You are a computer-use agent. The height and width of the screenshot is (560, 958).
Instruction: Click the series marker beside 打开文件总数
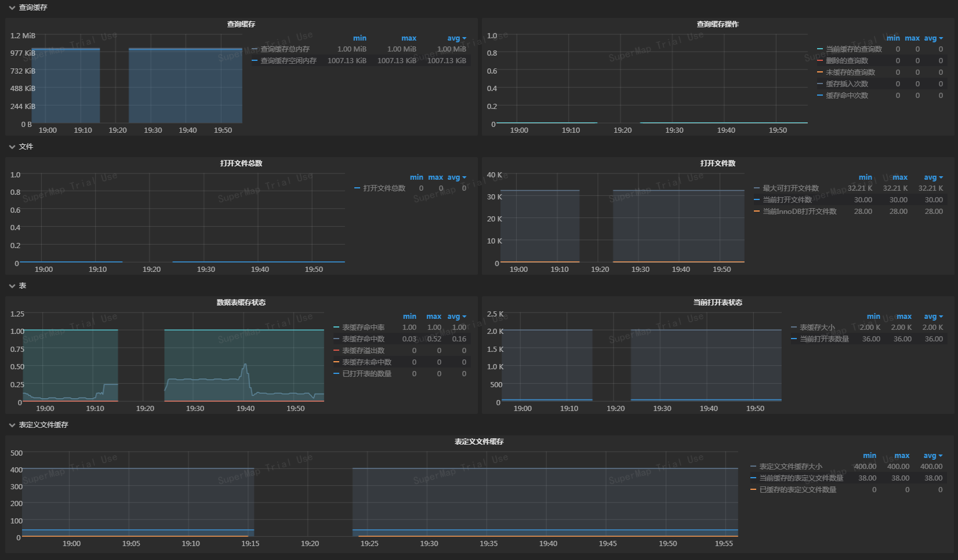pyautogui.click(x=357, y=188)
